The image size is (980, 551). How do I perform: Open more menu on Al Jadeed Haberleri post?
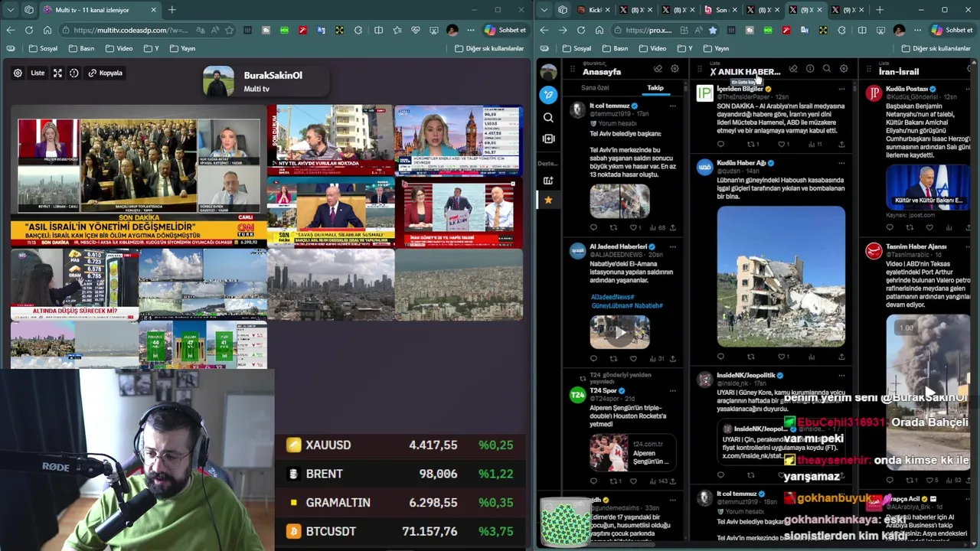point(673,246)
